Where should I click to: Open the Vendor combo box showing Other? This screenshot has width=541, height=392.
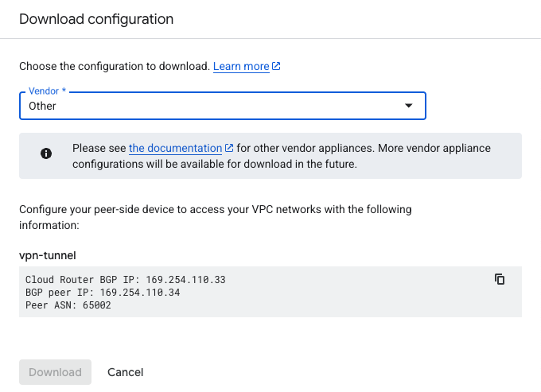pyautogui.click(x=223, y=106)
